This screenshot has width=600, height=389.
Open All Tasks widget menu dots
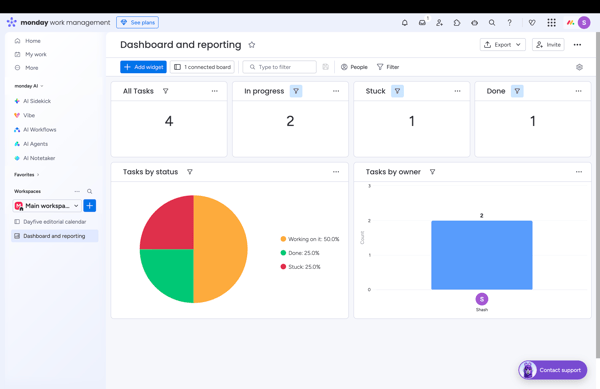click(x=215, y=91)
